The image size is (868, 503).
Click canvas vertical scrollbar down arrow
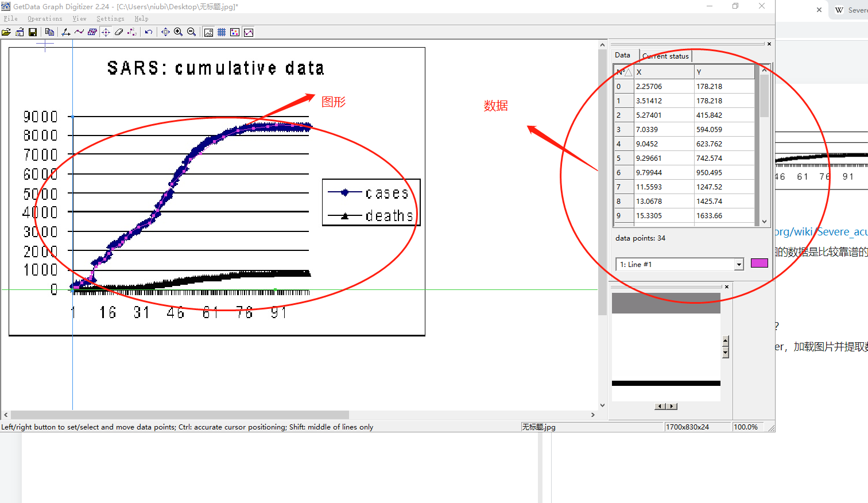602,405
